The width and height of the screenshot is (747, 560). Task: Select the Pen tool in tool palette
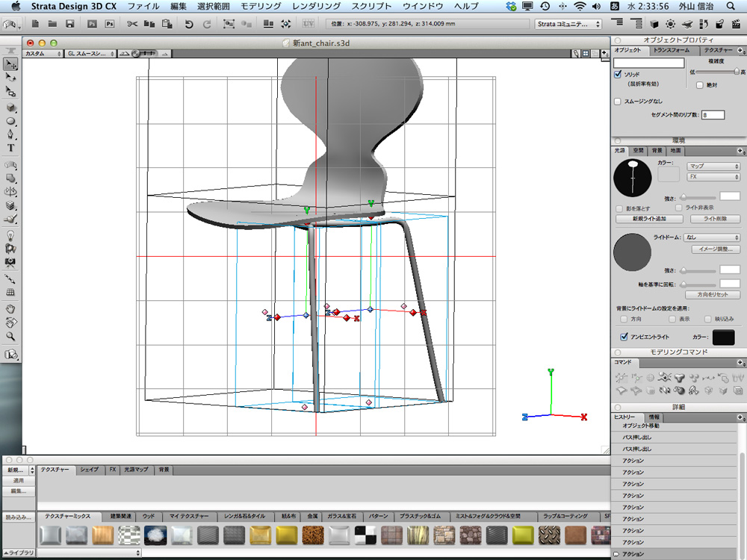[10, 134]
